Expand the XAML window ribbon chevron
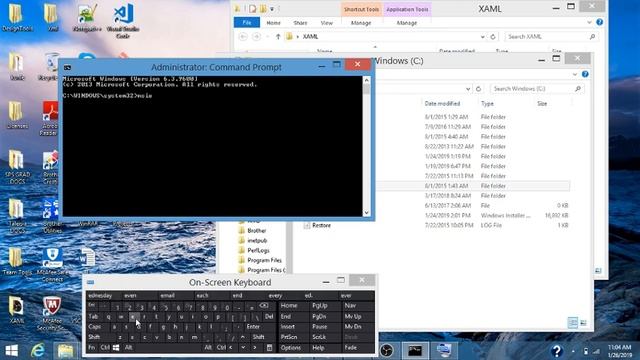This screenshot has width=640, height=360. (x=589, y=22)
